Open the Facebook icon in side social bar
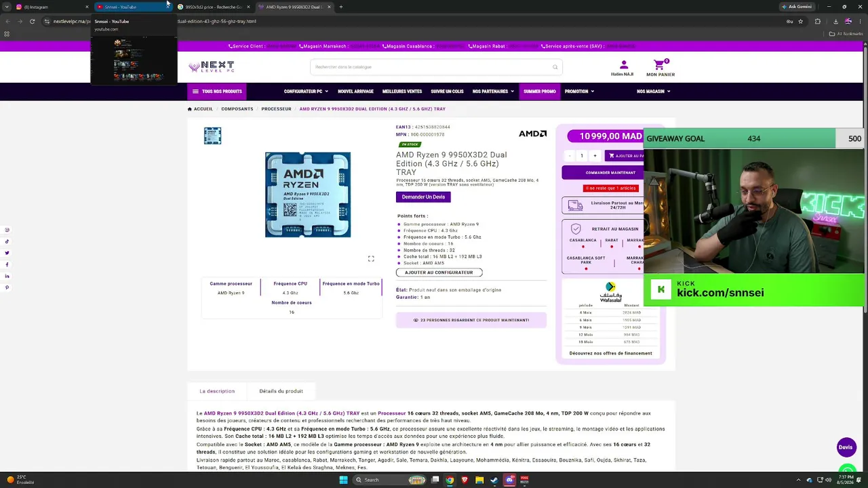The image size is (868, 488). [x=7, y=264]
